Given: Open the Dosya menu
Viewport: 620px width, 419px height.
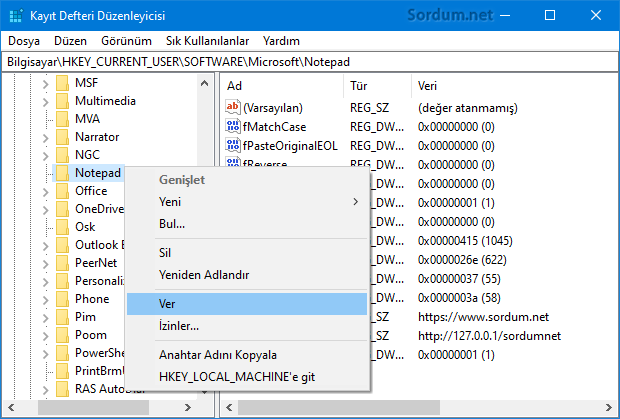Looking at the screenshot, I should [23, 41].
